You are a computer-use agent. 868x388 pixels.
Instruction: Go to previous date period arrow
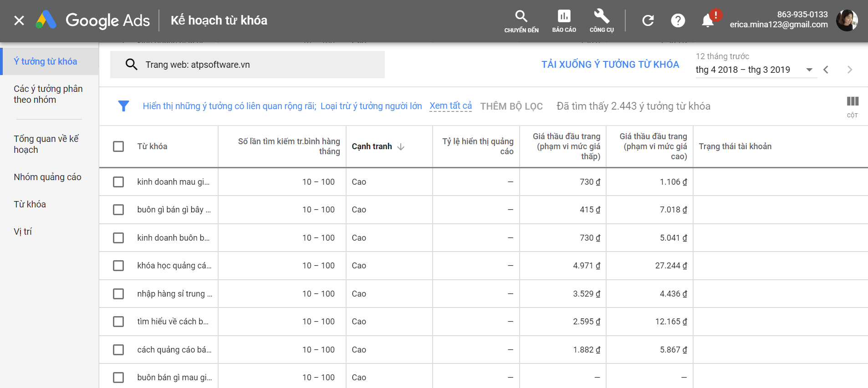pyautogui.click(x=826, y=70)
